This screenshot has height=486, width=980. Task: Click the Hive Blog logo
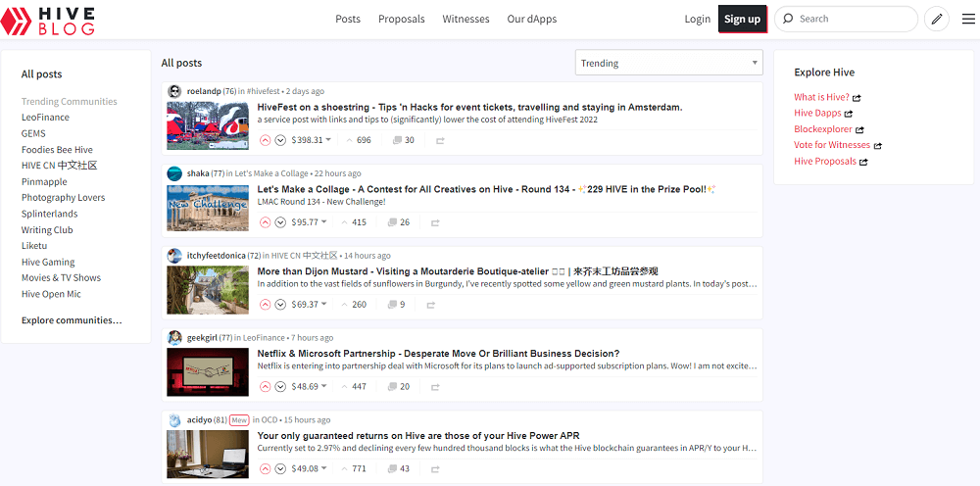pos(47,20)
